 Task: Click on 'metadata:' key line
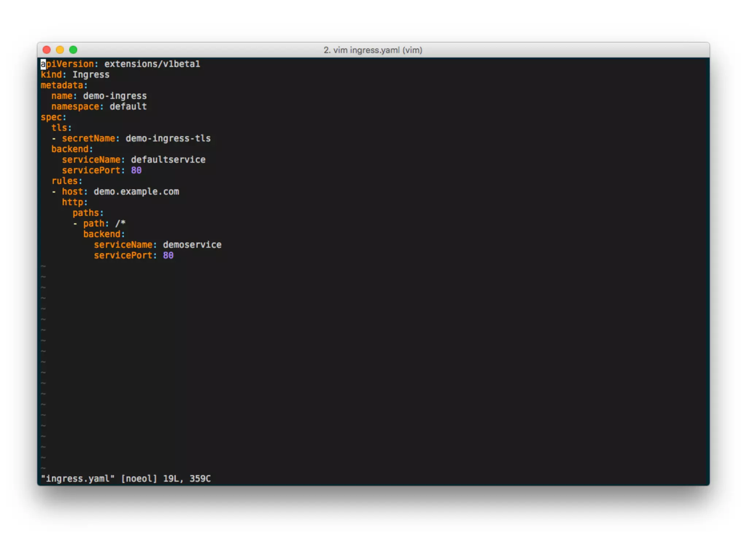pos(64,85)
